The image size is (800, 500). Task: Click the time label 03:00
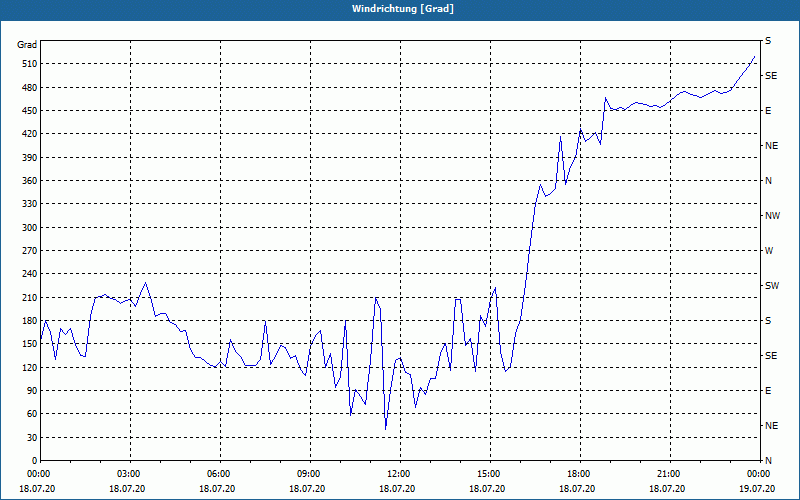point(128,473)
